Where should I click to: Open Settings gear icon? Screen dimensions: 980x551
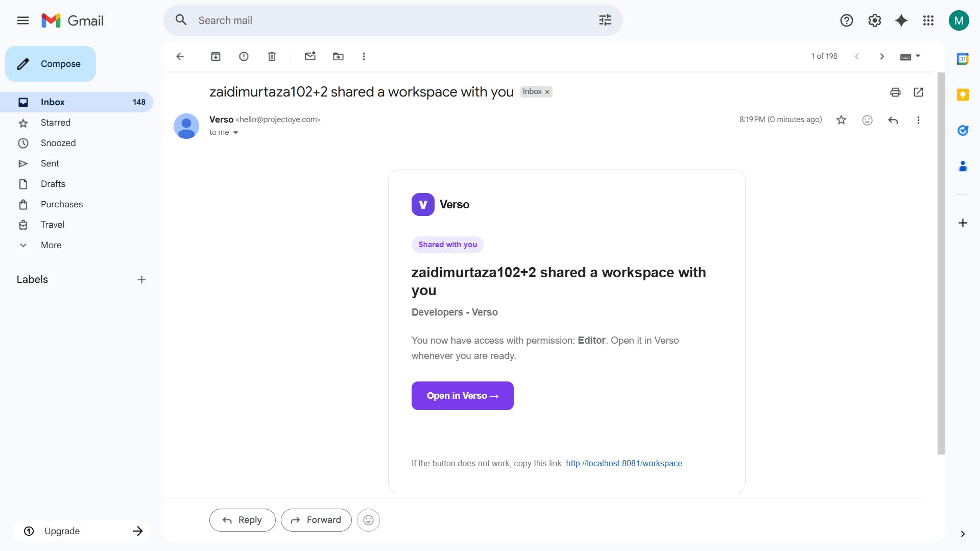874,20
